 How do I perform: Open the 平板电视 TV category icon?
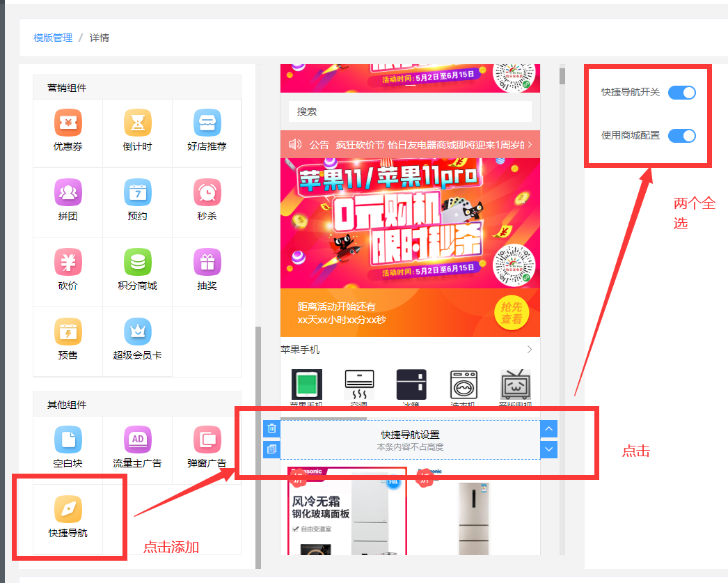click(515, 384)
